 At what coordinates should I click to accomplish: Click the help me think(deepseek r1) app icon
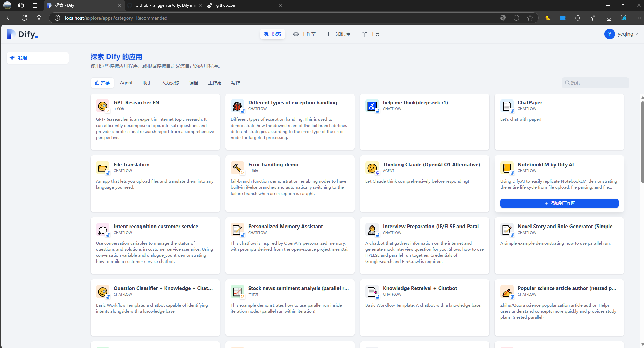pos(372,106)
